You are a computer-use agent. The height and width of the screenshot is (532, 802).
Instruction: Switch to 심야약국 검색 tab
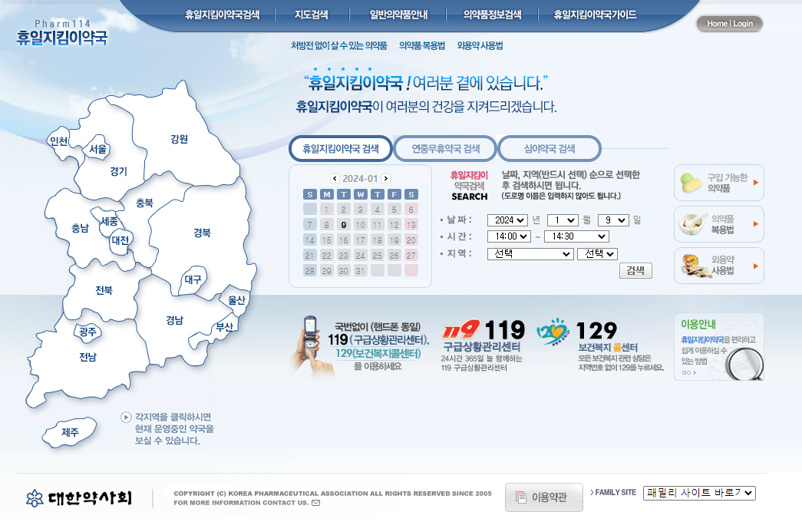[x=550, y=149]
